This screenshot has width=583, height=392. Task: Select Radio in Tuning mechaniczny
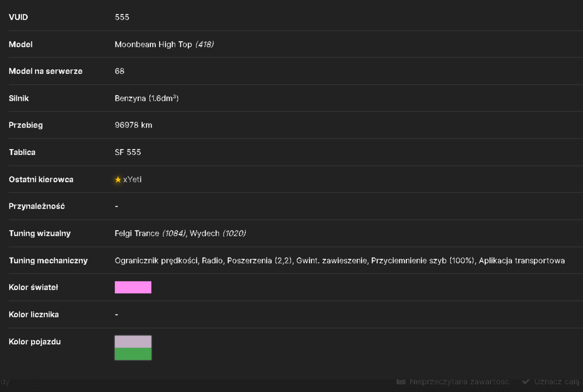tap(212, 260)
